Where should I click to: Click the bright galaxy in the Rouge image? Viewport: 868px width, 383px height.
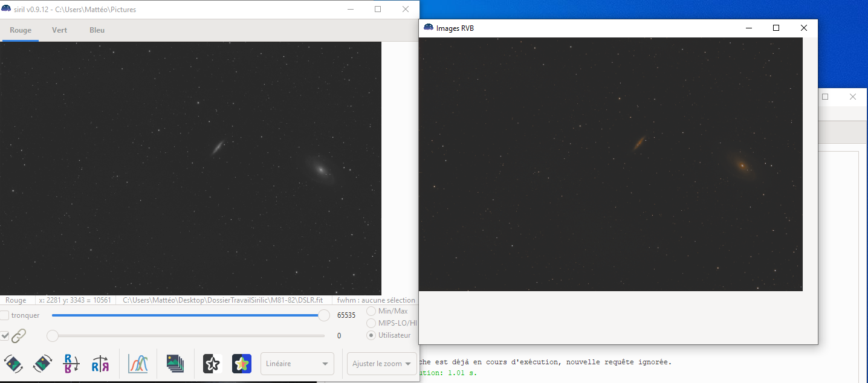pos(320,170)
